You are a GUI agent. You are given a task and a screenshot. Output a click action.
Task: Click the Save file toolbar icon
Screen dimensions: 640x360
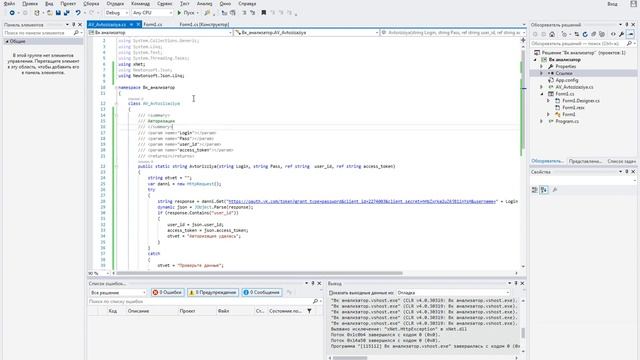coord(58,13)
